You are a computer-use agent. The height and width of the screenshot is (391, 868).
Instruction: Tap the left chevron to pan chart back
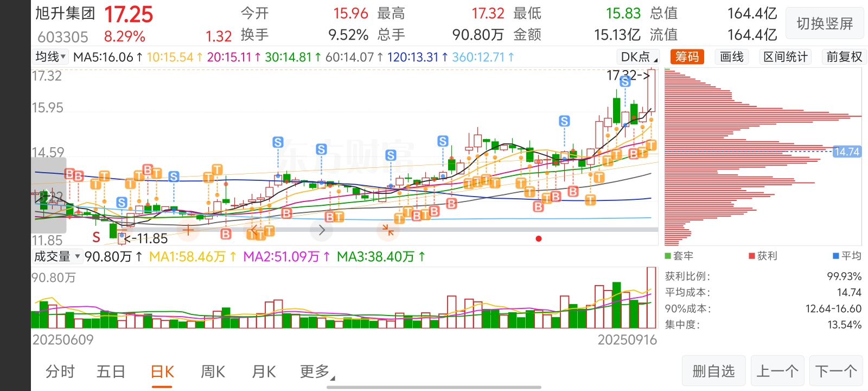(x=254, y=230)
